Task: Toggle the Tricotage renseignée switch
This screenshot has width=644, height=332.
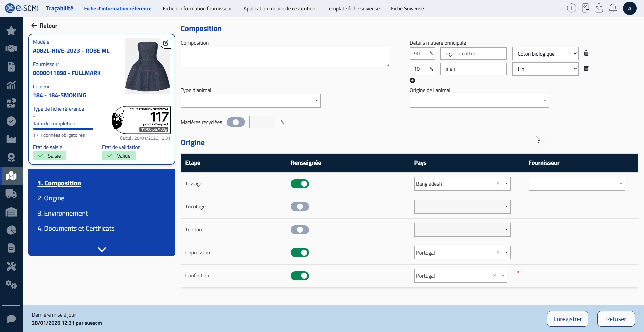Action: [300, 207]
